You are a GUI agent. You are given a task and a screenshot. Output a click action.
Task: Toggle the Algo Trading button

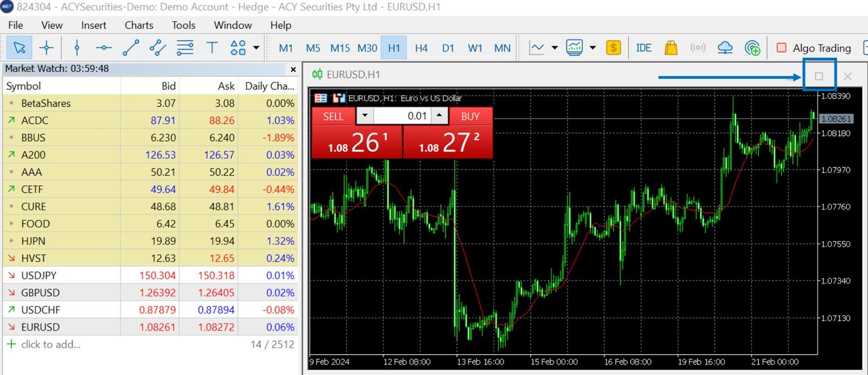(x=814, y=48)
